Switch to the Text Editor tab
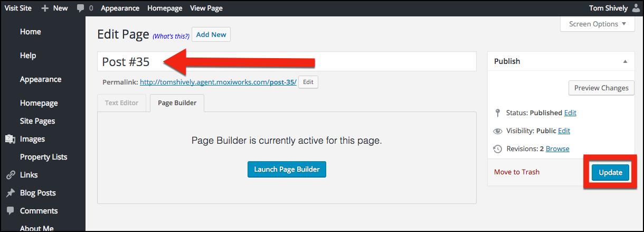Viewport: 644px width, 232px height. (121, 103)
